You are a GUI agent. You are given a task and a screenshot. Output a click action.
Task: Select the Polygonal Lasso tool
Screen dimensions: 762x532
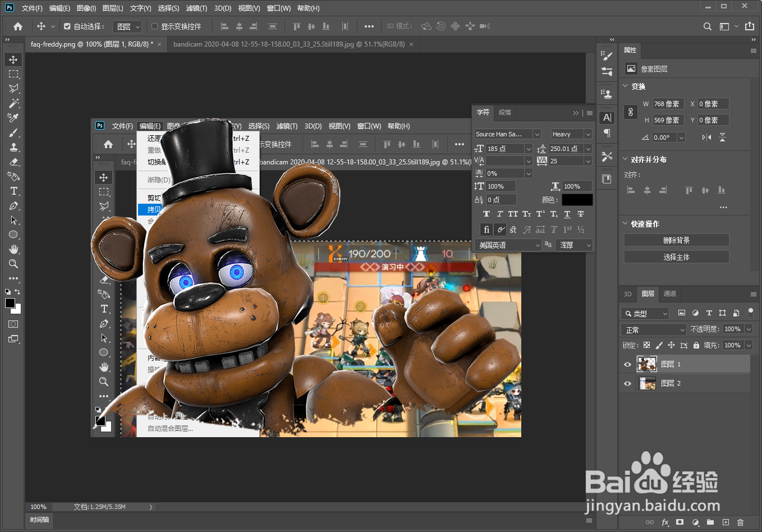13,89
